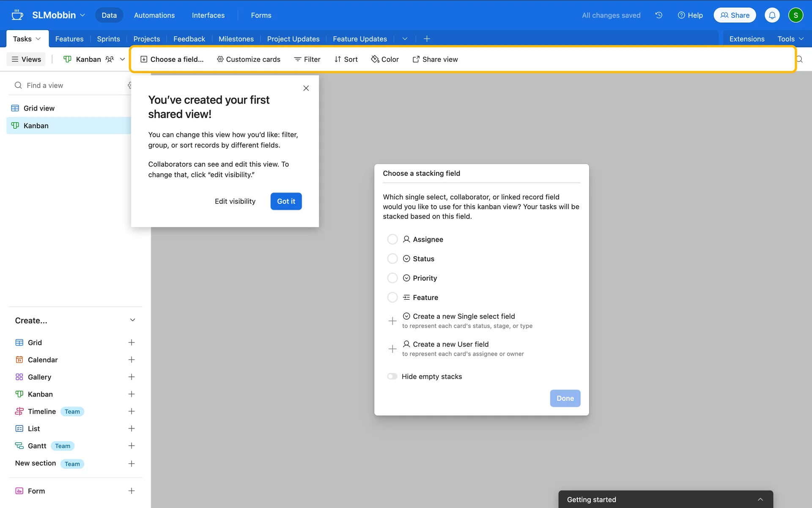Click the Edit visibility link

(x=235, y=202)
